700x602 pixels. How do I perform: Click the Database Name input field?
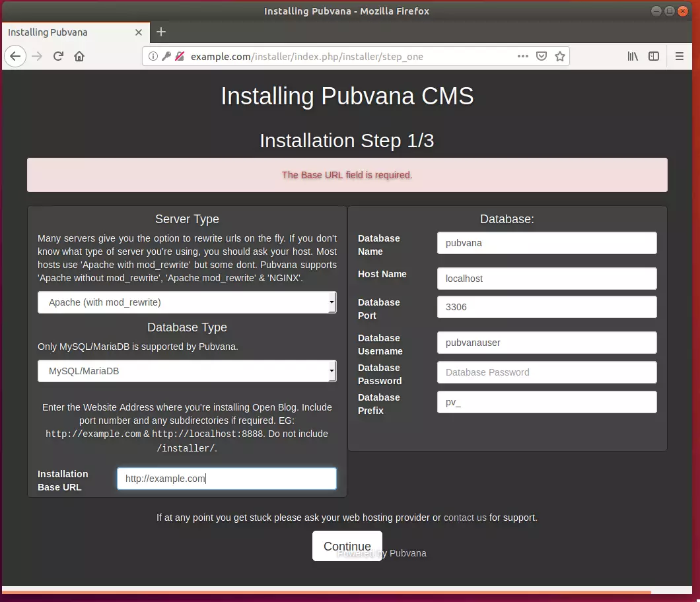[547, 243]
